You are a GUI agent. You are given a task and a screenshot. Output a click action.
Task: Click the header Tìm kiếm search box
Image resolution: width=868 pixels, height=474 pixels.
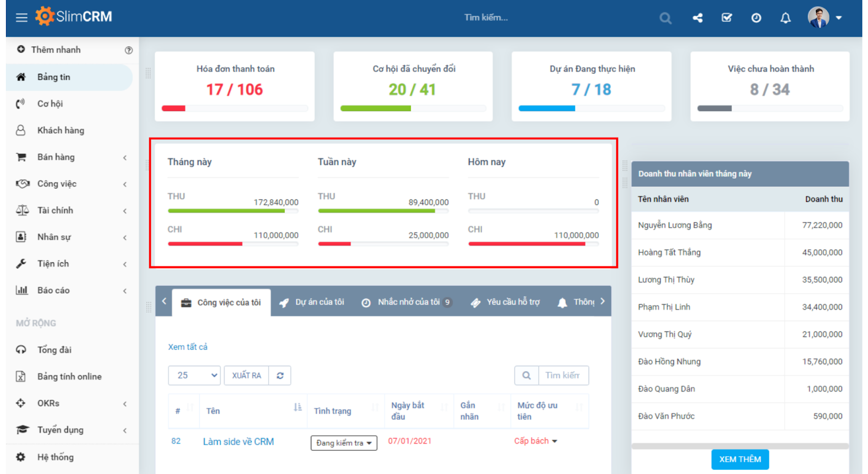tap(486, 17)
